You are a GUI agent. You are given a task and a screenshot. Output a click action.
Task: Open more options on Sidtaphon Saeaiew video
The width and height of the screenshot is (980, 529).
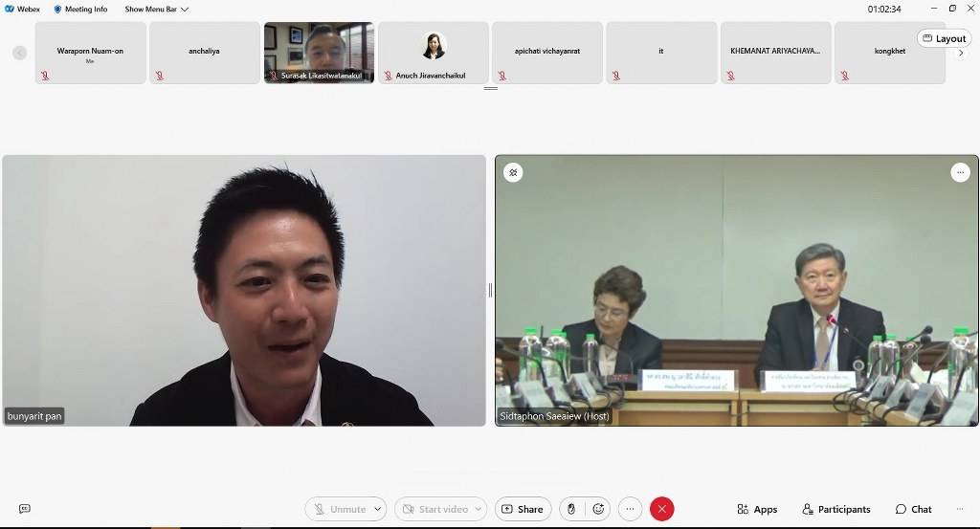(x=960, y=172)
